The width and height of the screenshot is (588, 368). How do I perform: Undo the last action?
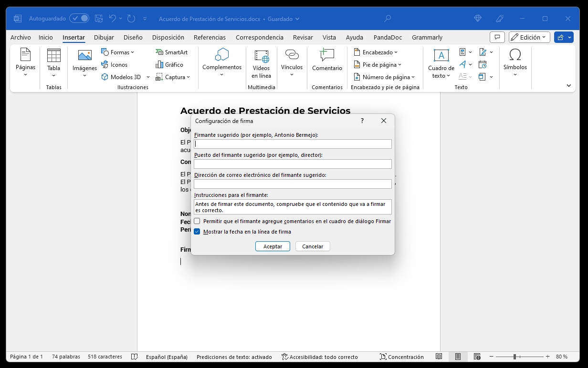click(x=113, y=19)
